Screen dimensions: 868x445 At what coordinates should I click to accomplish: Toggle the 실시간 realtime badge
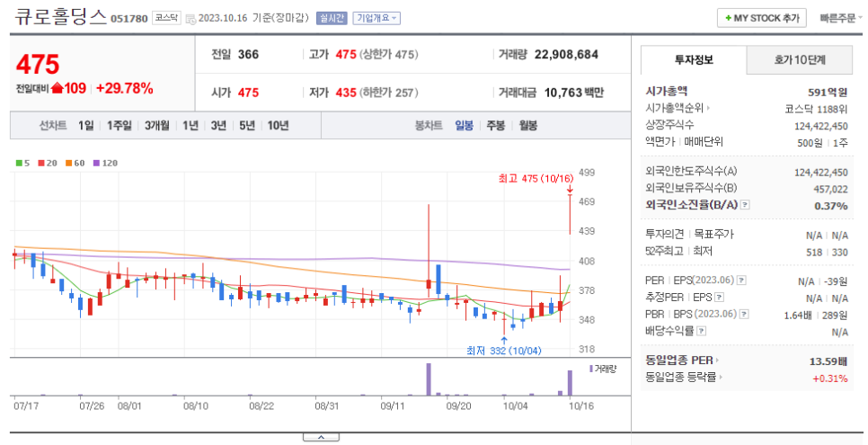tap(331, 18)
